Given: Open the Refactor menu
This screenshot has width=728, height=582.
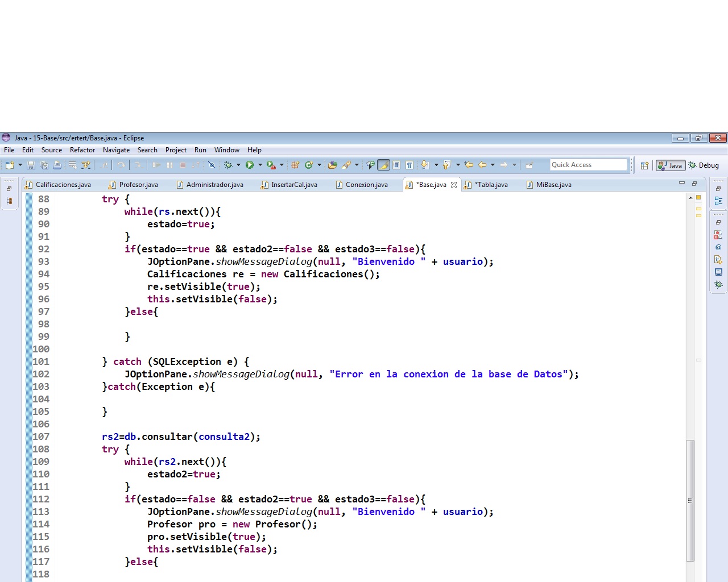Looking at the screenshot, I should (x=82, y=150).
